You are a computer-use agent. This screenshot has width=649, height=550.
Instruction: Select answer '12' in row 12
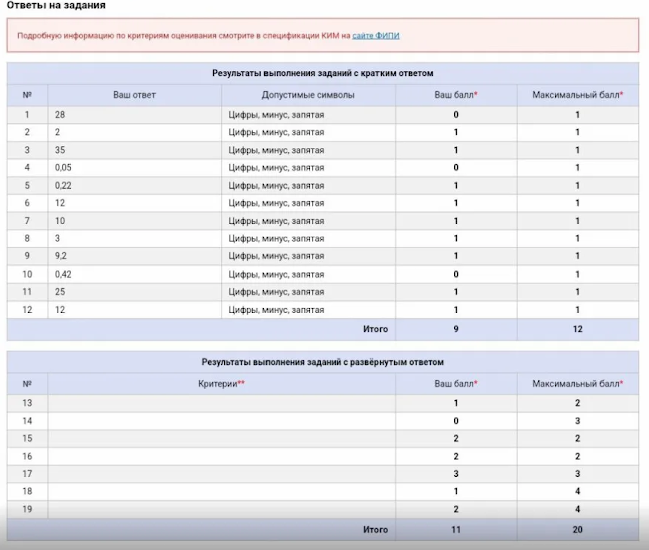[x=60, y=310]
